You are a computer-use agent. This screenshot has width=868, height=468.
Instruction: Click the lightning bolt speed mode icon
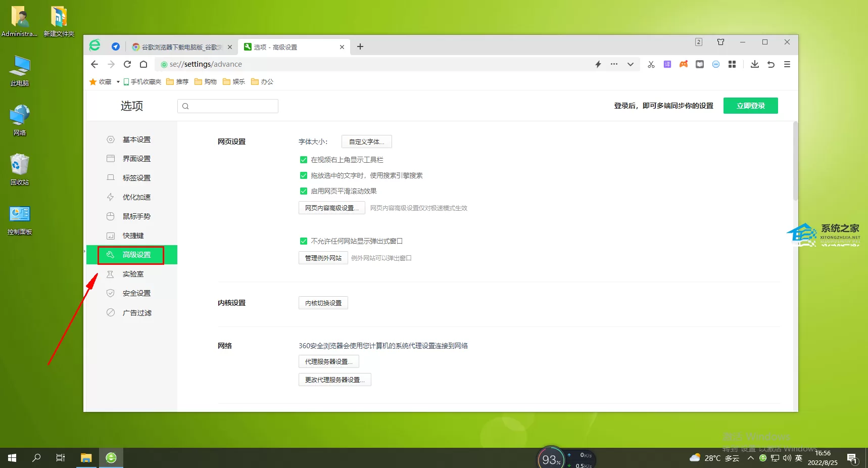598,64
